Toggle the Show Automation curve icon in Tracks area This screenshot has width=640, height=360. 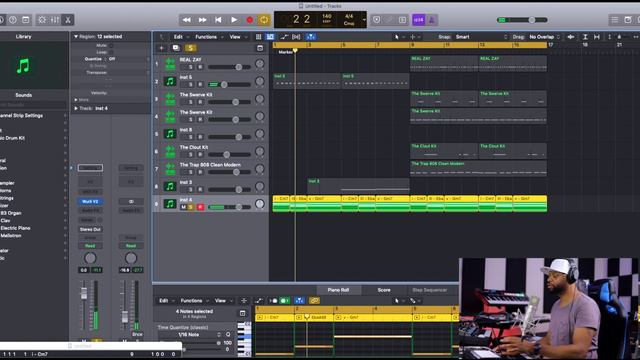click(x=284, y=37)
